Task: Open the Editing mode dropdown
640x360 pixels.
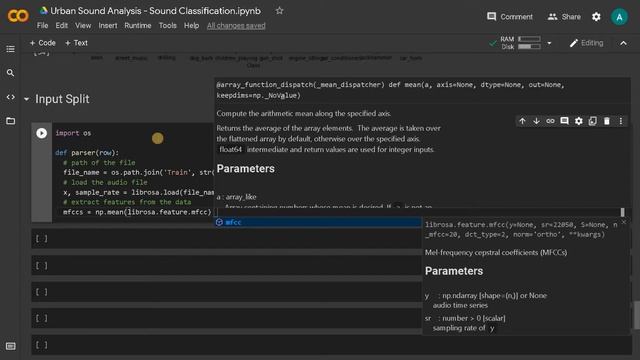Action: [587, 43]
